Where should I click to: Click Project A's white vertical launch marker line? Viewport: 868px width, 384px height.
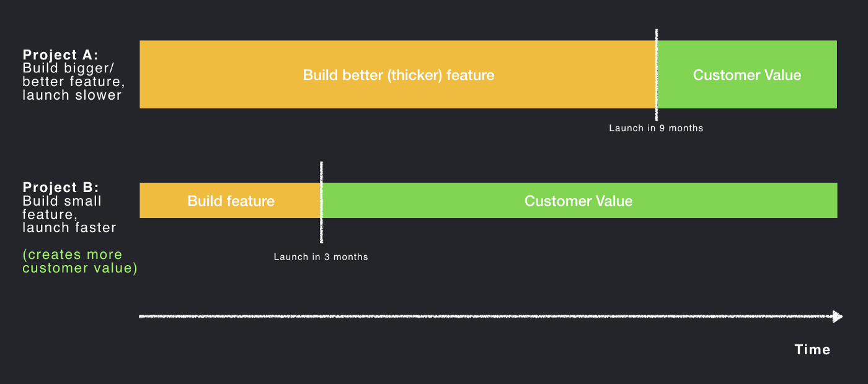(657, 74)
